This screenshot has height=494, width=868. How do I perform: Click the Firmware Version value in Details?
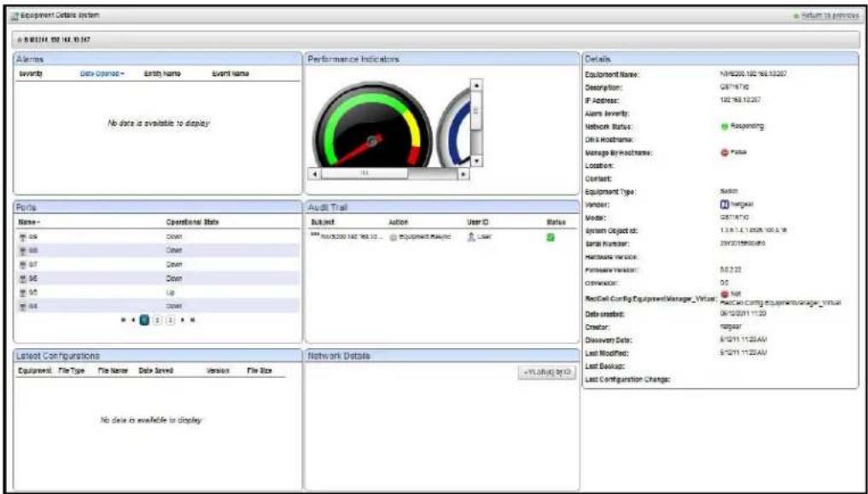click(730, 270)
